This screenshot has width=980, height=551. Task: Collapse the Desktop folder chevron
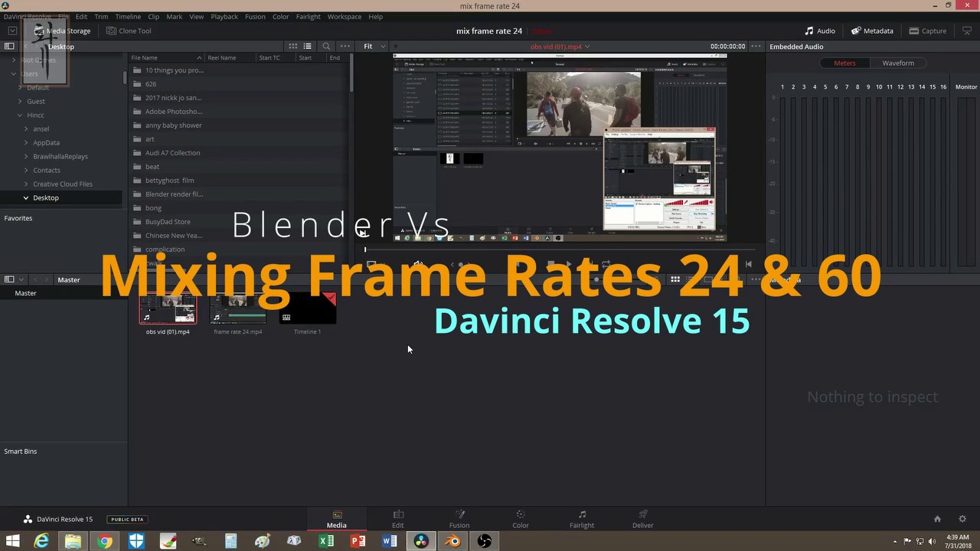[x=26, y=197]
